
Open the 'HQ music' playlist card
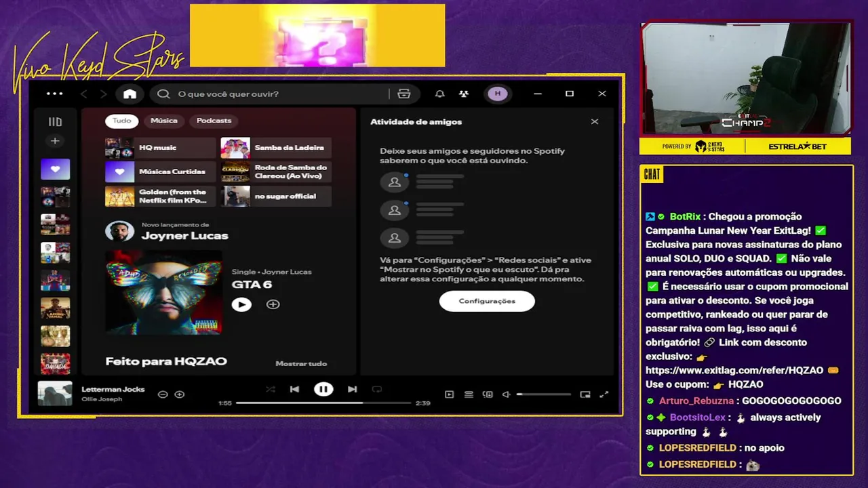pyautogui.click(x=160, y=148)
